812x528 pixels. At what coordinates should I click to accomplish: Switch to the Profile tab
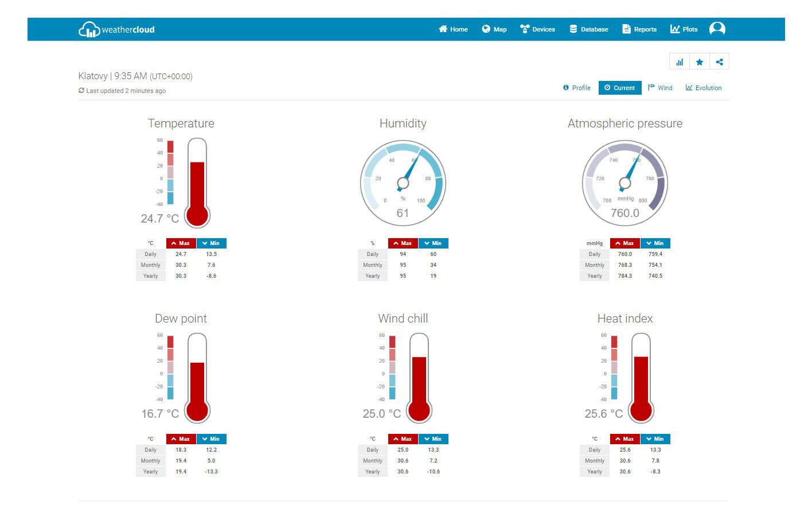(x=577, y=88)
